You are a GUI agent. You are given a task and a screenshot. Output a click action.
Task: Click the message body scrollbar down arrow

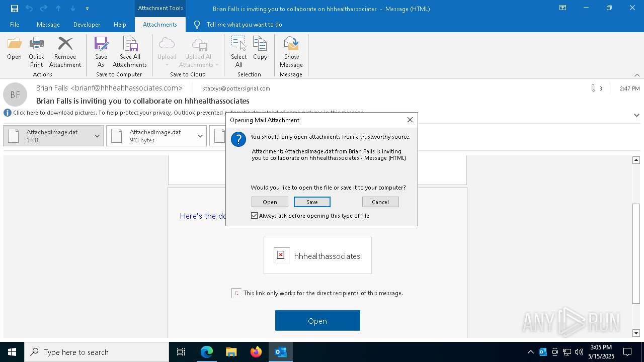pos(636,333)
